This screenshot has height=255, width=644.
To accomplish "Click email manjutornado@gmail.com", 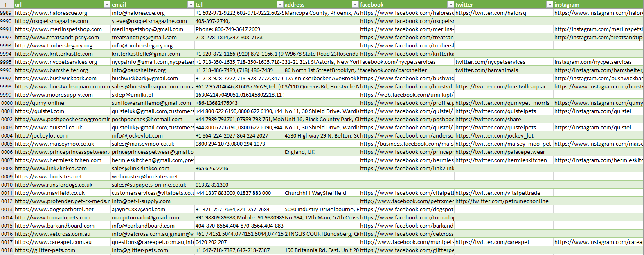I will click(153, 217).
